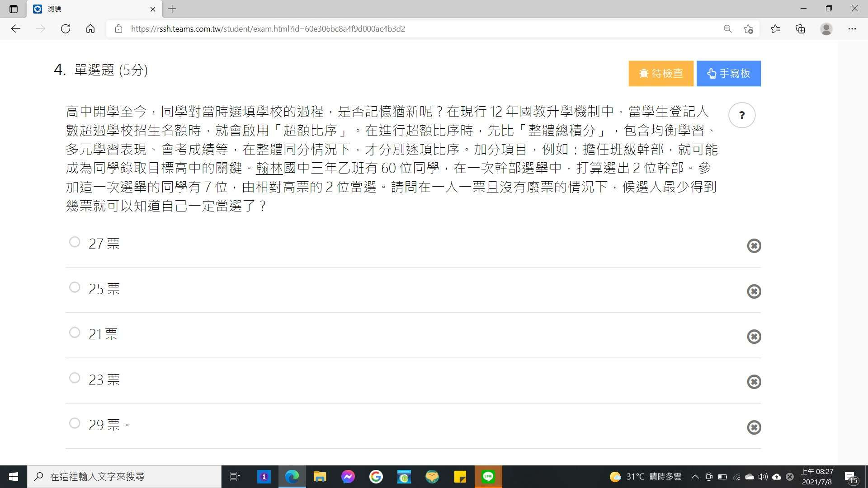Close the 測驗 tab

pyautogui.click(x=153, y=9)
